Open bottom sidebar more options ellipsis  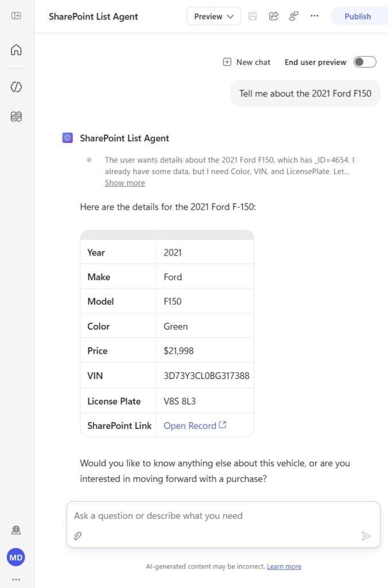(16, 580)
